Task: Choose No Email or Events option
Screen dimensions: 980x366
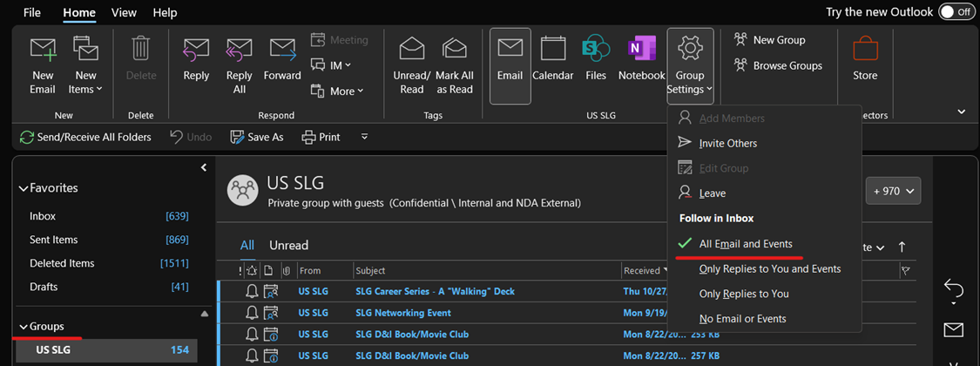Action: 742,319
